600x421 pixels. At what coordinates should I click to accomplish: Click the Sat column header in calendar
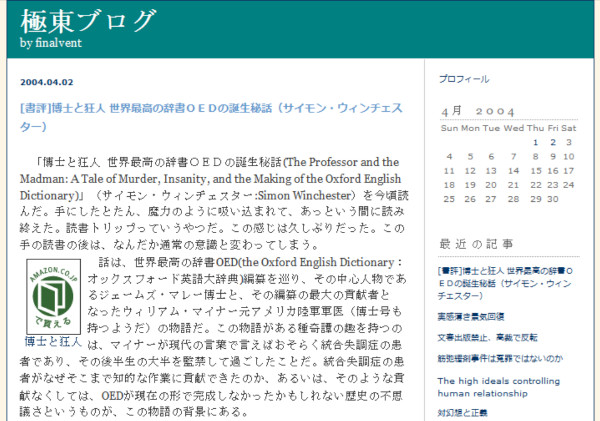[x=568, y=128]
